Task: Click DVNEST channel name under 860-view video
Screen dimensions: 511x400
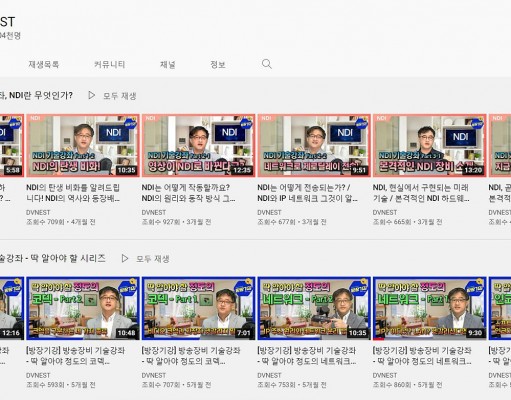Action: point(385,375)
